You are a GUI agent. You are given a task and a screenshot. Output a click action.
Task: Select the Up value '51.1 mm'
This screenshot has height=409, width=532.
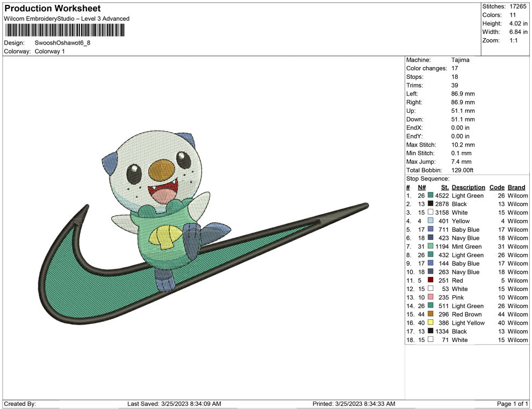click(x=463, y=111)
